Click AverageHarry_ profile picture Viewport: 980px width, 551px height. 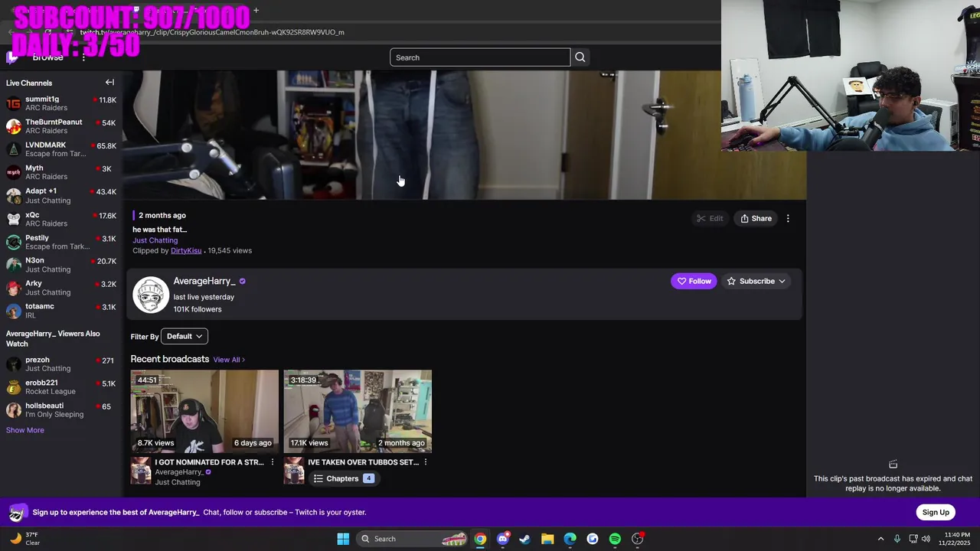pos(151,295)
